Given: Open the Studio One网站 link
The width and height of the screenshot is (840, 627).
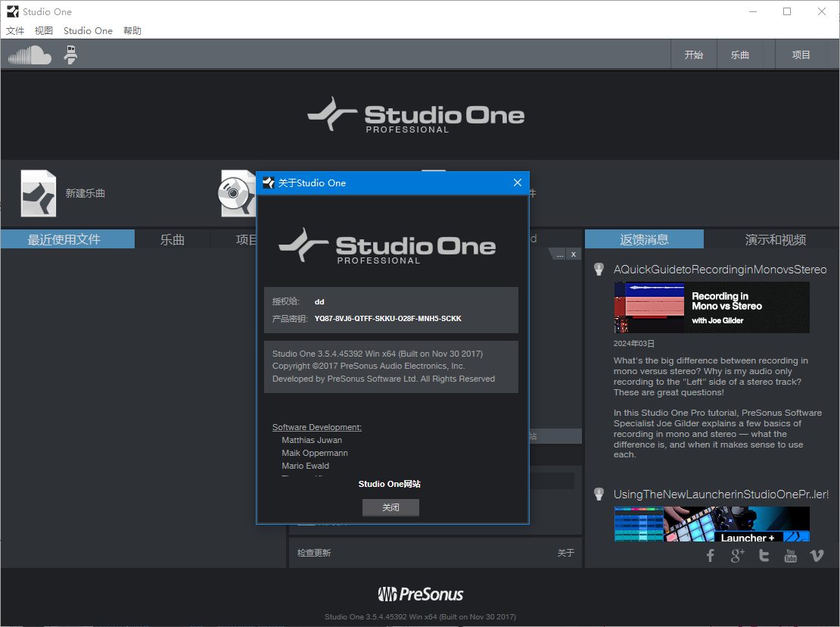Looking at the screenshot, I should pos(390,484).
